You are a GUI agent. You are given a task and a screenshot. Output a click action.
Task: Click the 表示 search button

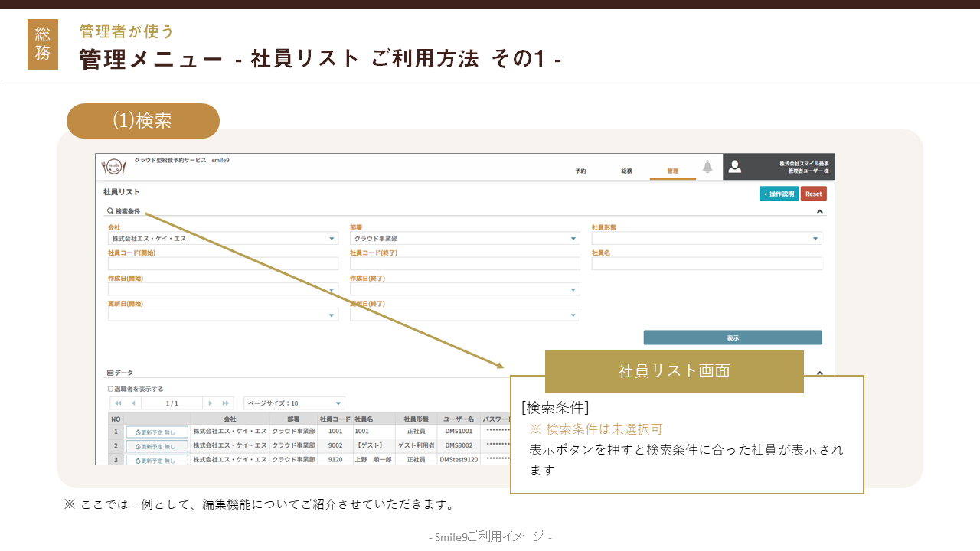[x=733, y=337]
